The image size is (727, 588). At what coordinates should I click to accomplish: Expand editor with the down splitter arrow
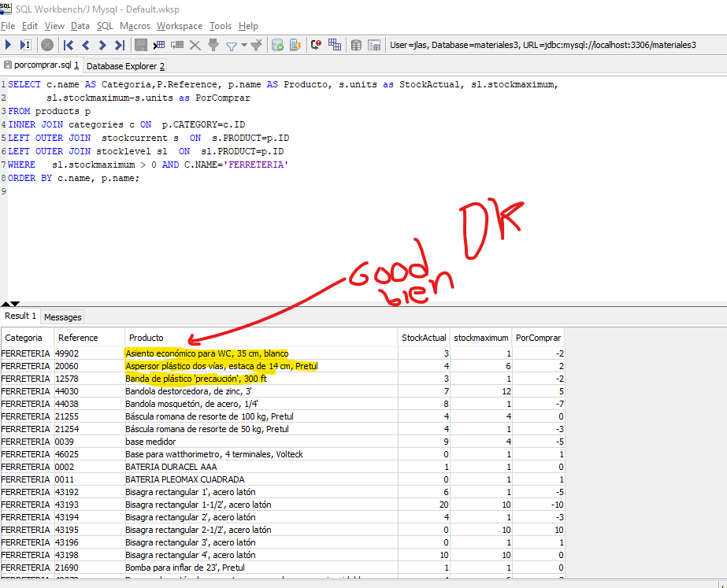point(13,304)
